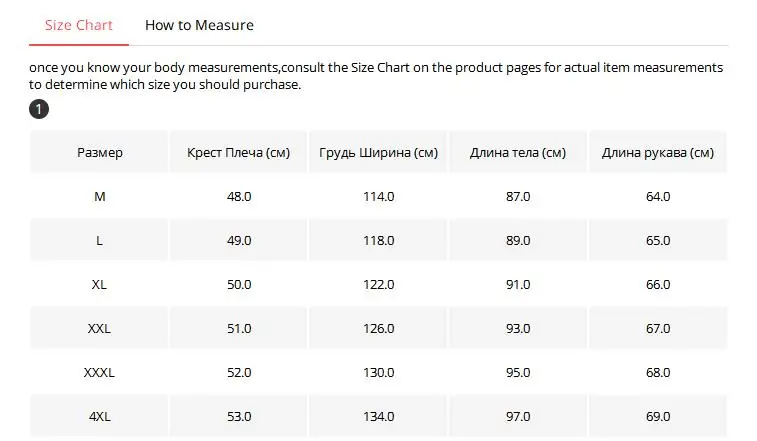Click the XXXL size row label

[x=99, y=372]
